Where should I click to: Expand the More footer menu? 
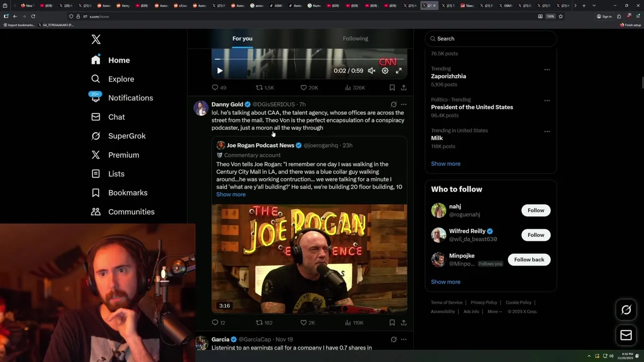point(495,312)
